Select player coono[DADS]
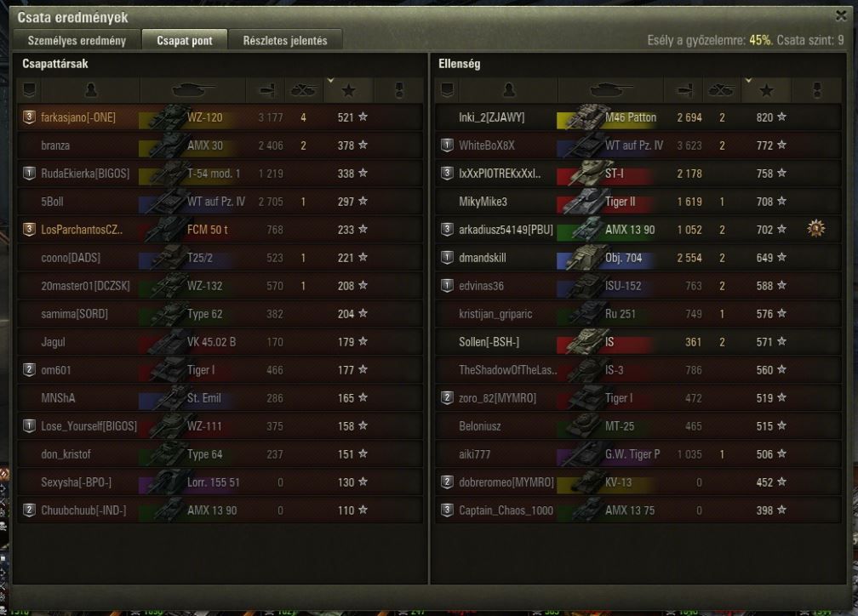This screenshot has height=616, width=858. 71,258
